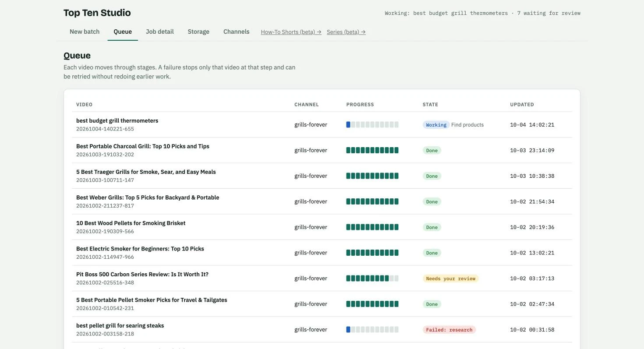Click Done badge for Portable Charcoal Grill
Image resolution: width=644 pixels, height=349 pixels.
(x=432, y=150)
